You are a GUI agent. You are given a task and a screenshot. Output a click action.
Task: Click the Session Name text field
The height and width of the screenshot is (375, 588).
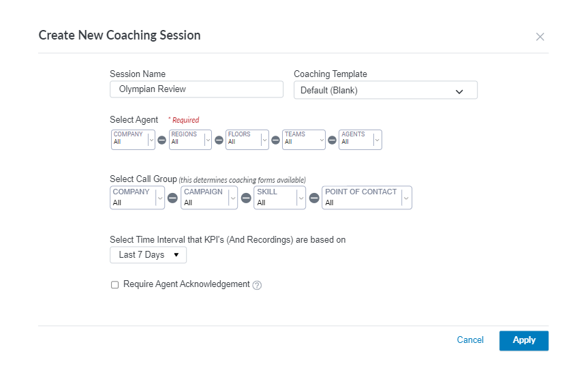196,89
